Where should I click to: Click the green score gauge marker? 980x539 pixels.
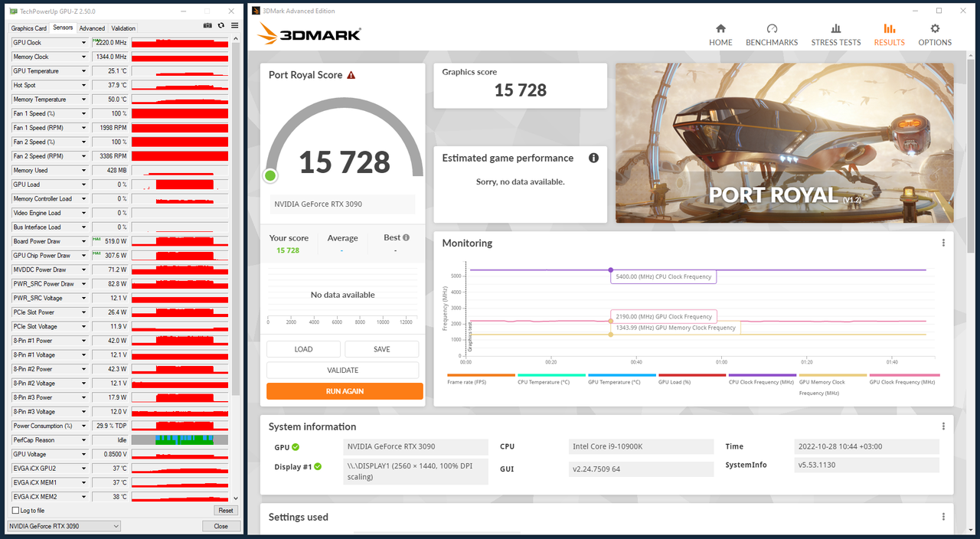(269, 176)
